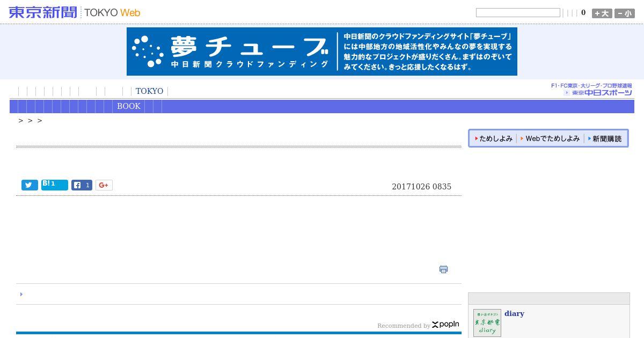
Task: Click Webでためしよみ link
Action: point(550,138)
